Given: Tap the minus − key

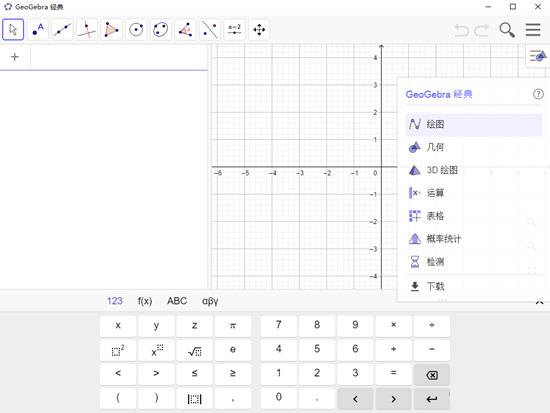Looking at the screenshot, I should click(x=432, y=350).
